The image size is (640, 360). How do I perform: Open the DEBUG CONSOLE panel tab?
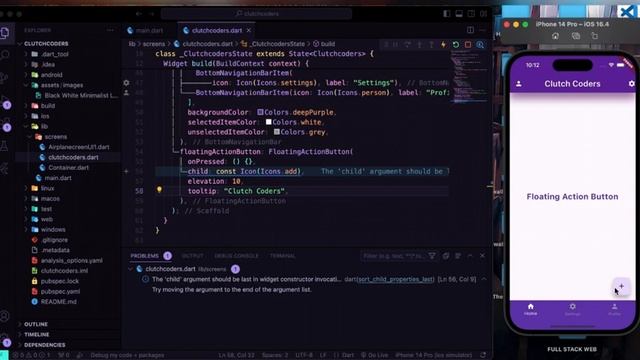236,256
